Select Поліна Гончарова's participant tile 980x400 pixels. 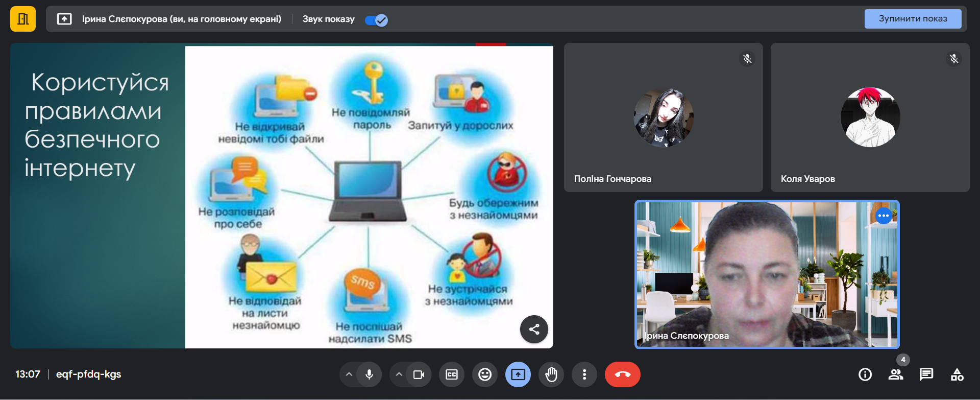click(663, 117)
